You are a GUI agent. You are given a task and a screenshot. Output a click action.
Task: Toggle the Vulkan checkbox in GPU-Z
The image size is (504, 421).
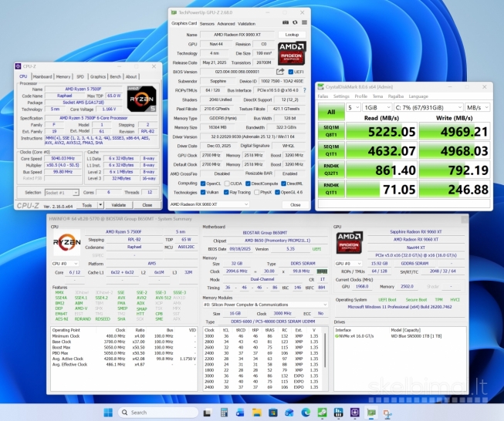tap(203, 192)
